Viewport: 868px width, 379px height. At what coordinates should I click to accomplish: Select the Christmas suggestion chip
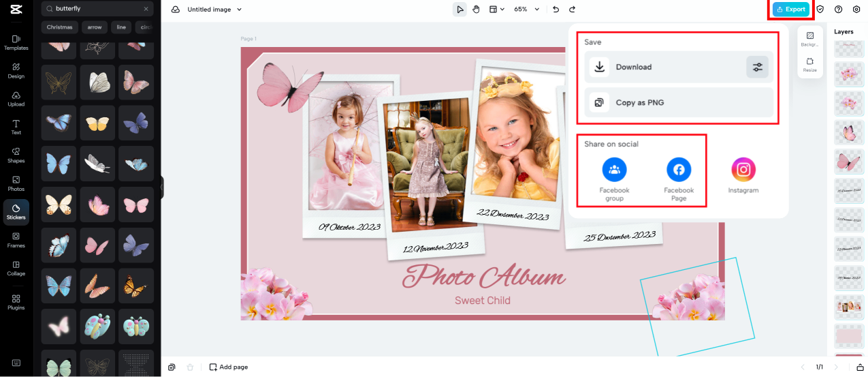point(60,27)
